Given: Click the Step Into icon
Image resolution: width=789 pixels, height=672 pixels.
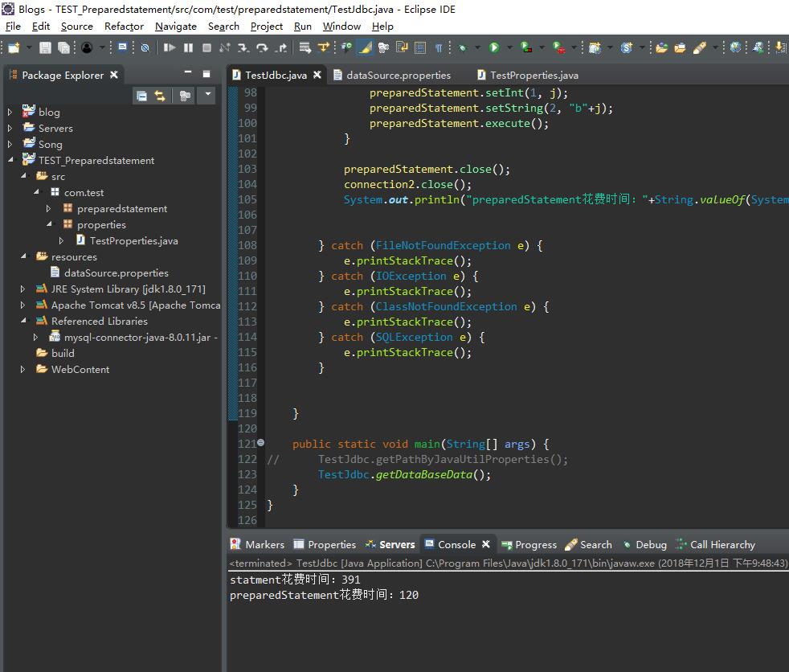Looking at the screenshot, I should (243, 47).
